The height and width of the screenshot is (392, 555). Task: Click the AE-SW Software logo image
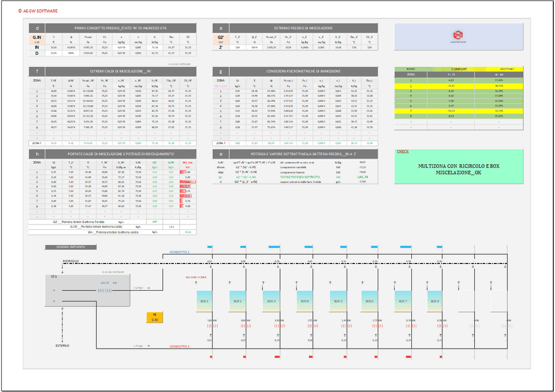pos(459,36)
